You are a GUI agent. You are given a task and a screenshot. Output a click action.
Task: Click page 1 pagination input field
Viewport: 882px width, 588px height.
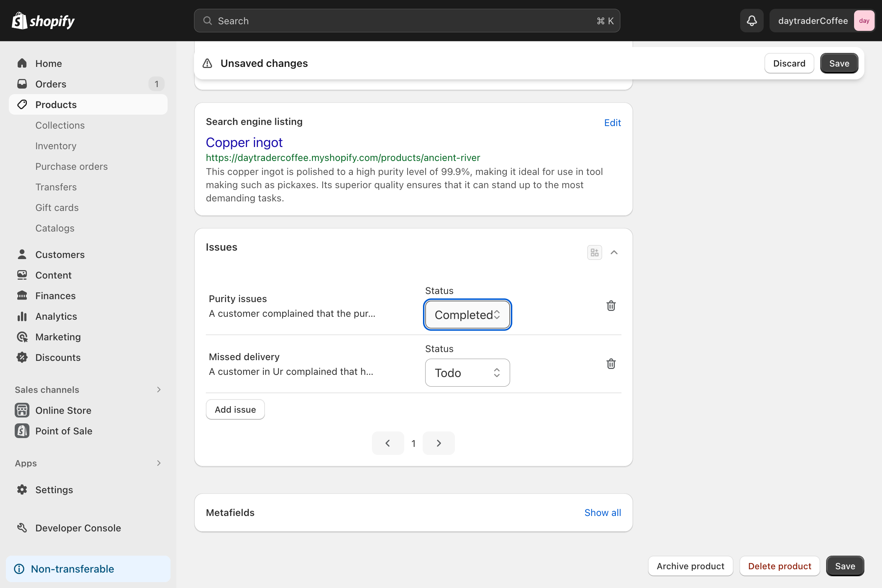(x=413, y=443)
